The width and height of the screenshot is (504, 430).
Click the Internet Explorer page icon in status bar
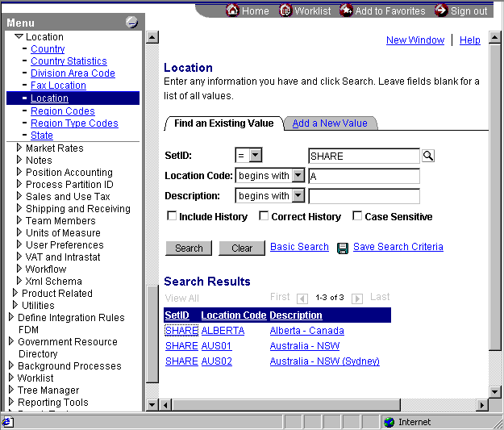tap(7, 422)
